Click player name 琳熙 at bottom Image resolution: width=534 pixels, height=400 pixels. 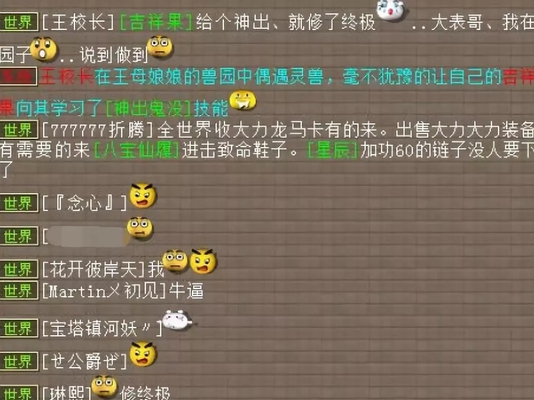(x=67, y=393)
